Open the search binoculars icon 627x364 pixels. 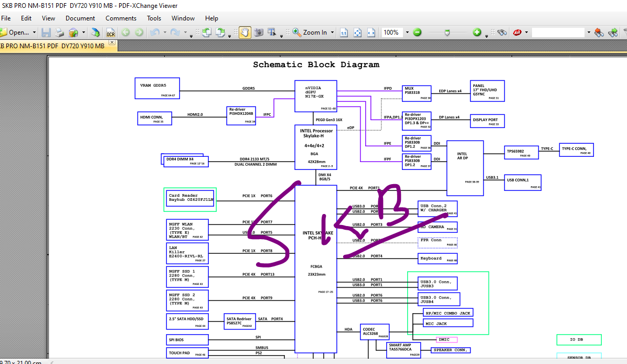tap(502, 33)
